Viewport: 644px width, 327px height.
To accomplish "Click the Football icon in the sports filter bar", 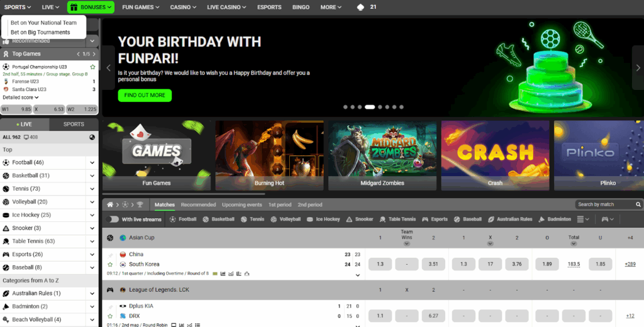I will tap(173, 219).
